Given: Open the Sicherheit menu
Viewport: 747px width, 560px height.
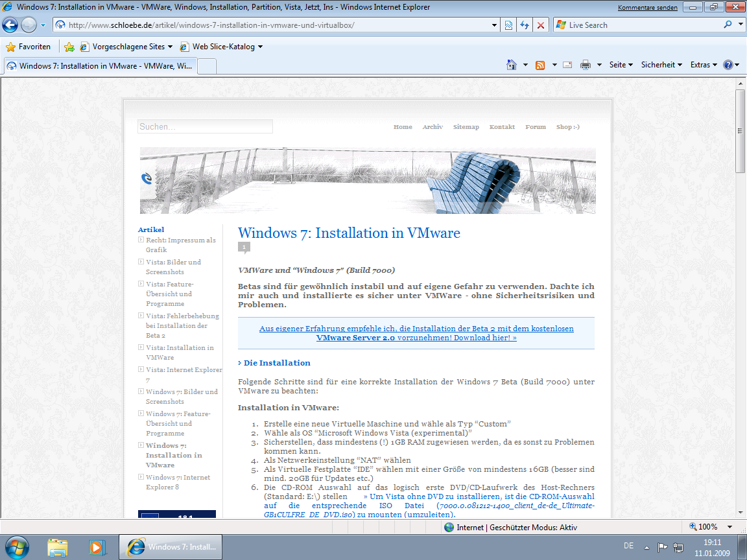Looking at the screenshot, I should click(x=661, y=65).
